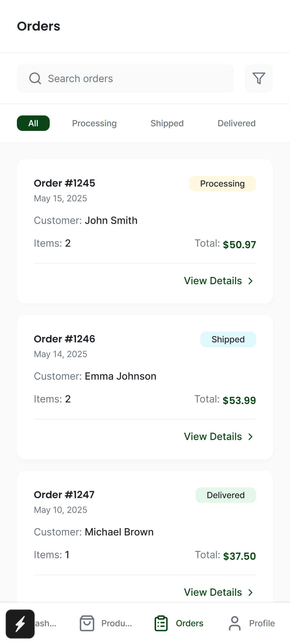Open Products via shopping bag icon
Image resolution: width=290 pixels, height=644 pixels.
click(87, 623)
